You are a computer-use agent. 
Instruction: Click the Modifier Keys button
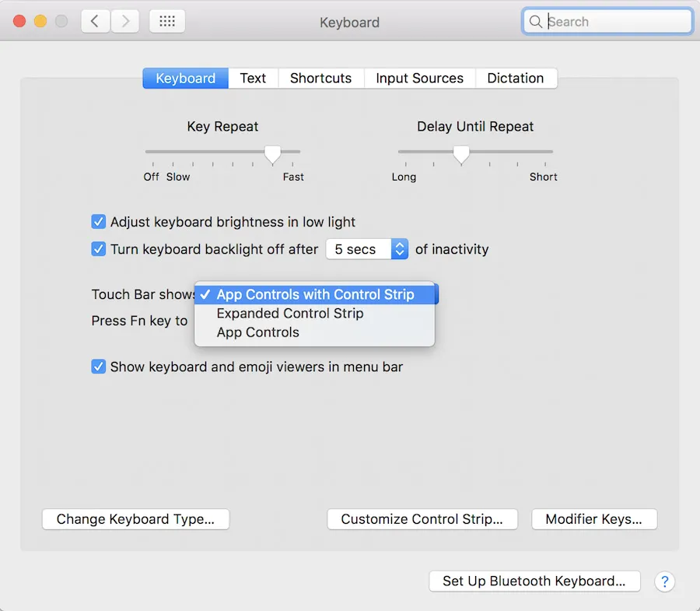pos(594,519)
